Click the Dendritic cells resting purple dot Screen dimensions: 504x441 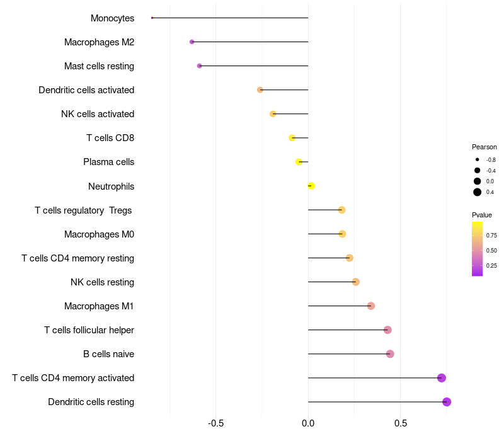click(447, 402)
